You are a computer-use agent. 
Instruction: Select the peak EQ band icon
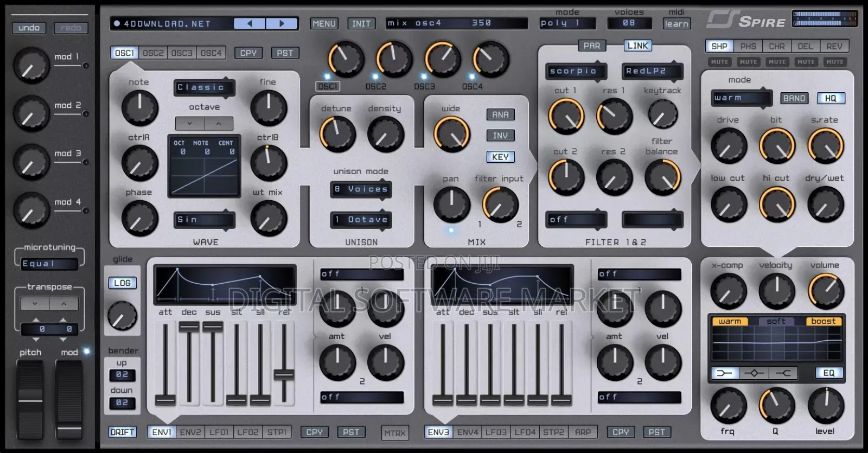tap(754, 373)
